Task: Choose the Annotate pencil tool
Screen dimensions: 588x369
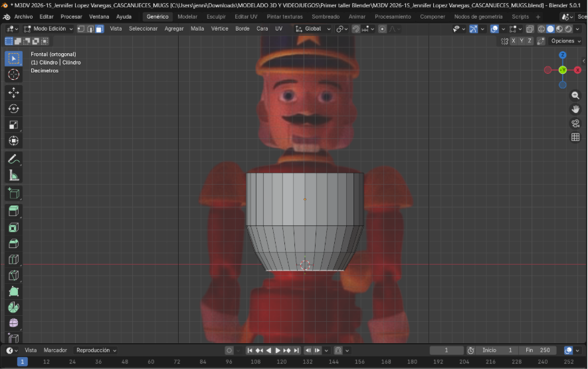Action: pos(13,160)
